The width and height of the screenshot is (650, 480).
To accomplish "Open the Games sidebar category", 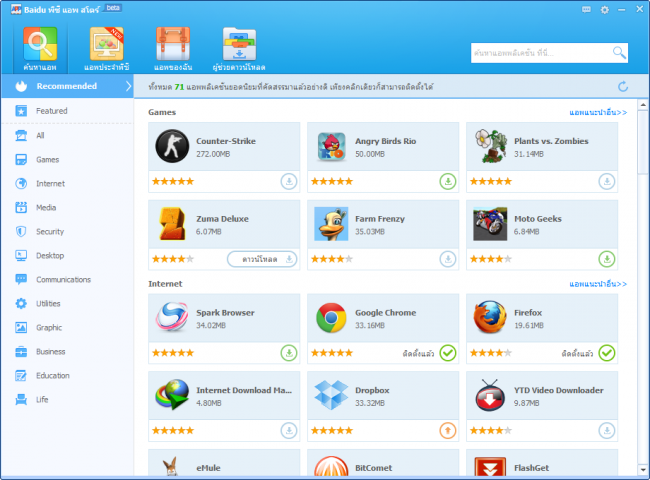I will (67, 160).
